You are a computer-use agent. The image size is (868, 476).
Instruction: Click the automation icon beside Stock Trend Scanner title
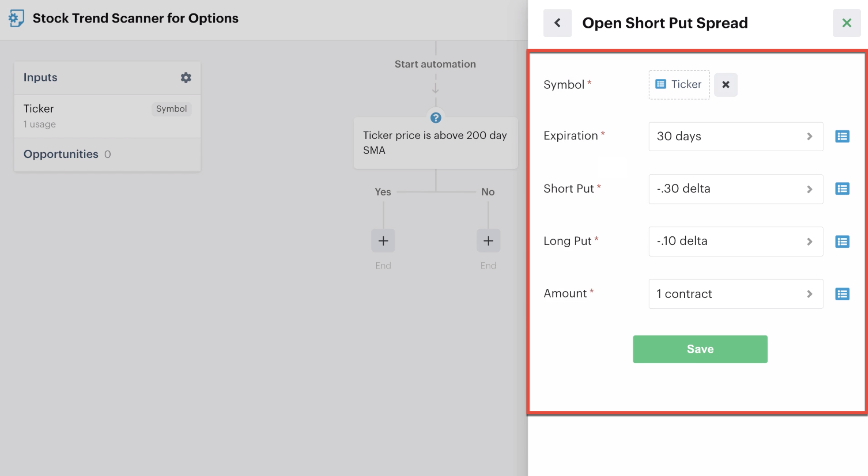click(x=16, y=18)
